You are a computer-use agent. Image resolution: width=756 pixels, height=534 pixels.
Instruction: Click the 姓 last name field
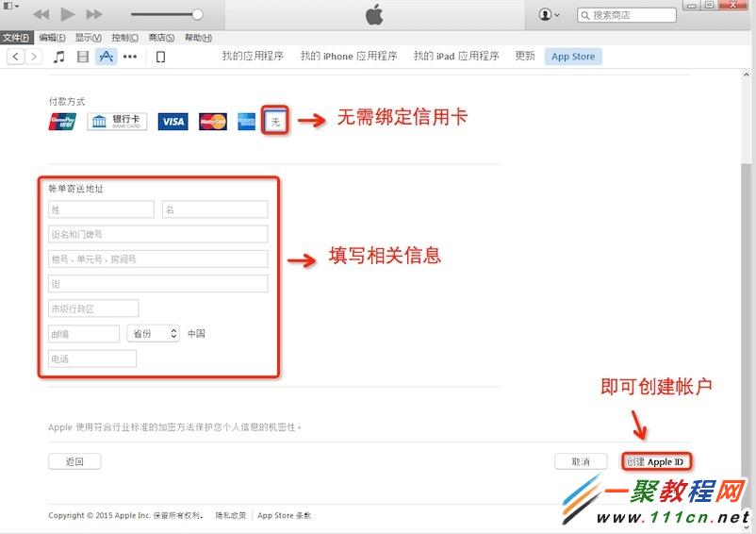101,209
